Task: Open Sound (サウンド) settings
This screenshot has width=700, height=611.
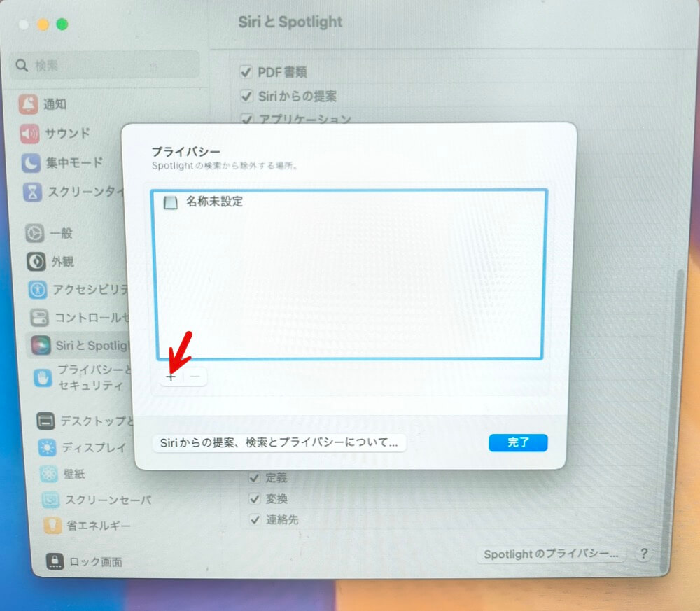Action: coord(57,134)
